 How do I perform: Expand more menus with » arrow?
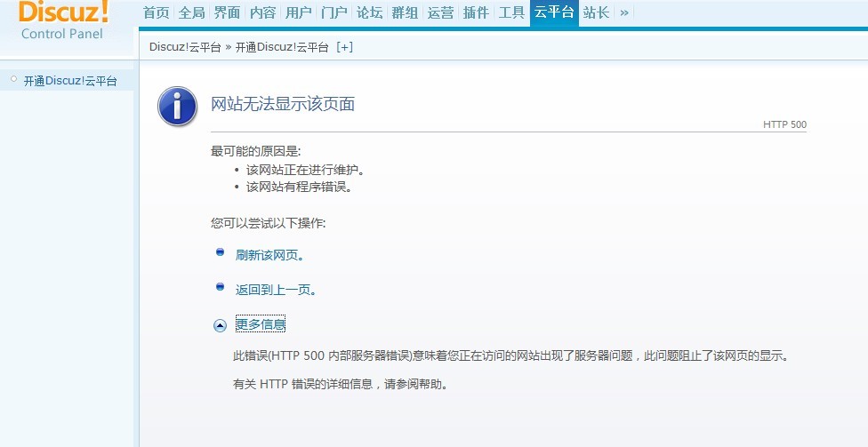(624, 12)
